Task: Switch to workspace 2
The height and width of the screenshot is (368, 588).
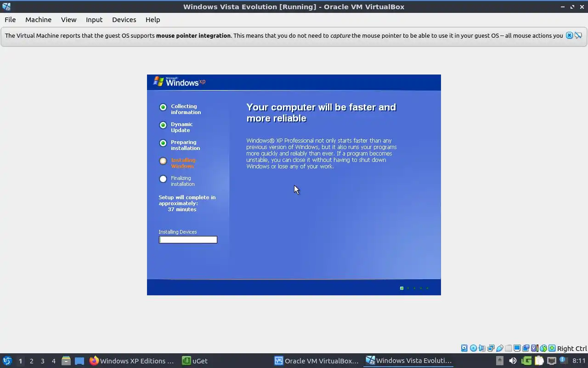Action: point(31,361)
